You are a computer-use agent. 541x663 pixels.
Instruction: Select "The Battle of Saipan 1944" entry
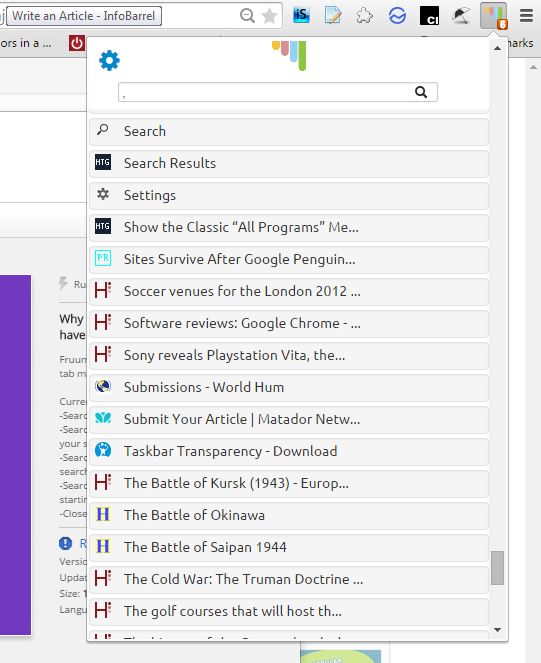point(289,548)
